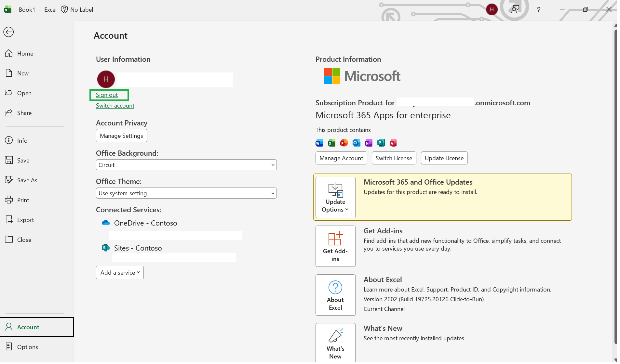Click the "Sites - Contoso" service text

coord(138,248)
